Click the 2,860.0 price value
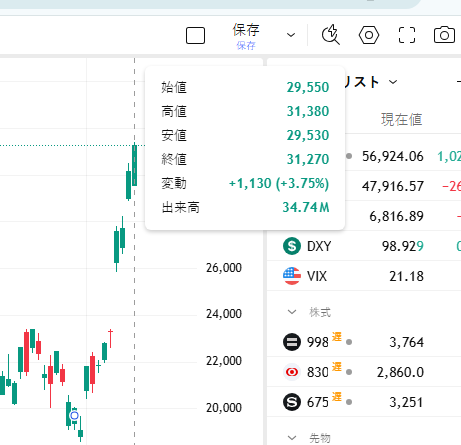The width and height of the screenshot is (461, 445). 400,372
